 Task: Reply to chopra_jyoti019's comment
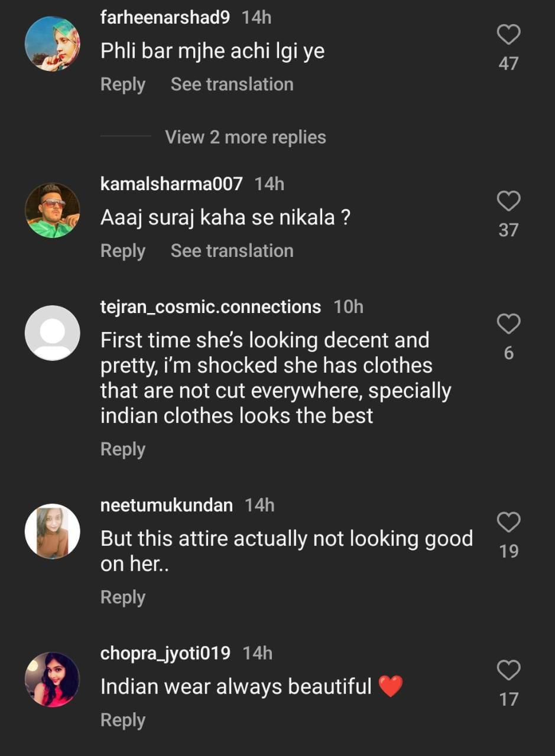(x=123, y=721)
